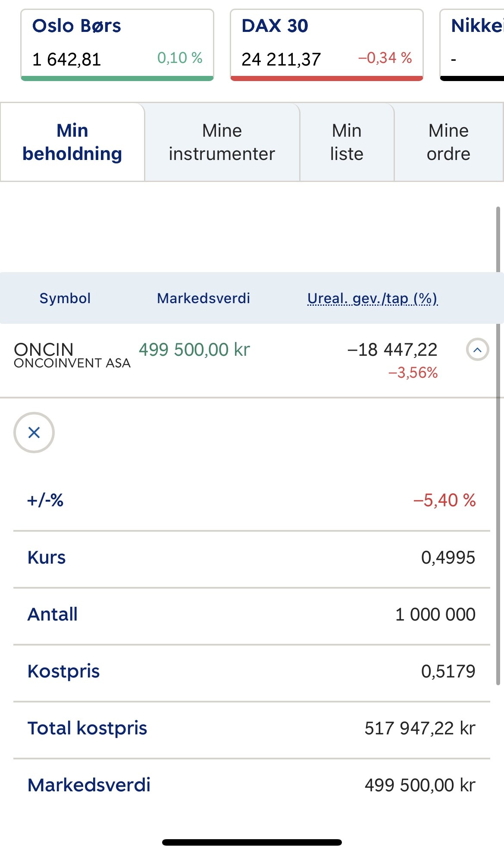Tap the iOS home indicator bar
This screenshot has height=856, width=504.
(252, 842)
